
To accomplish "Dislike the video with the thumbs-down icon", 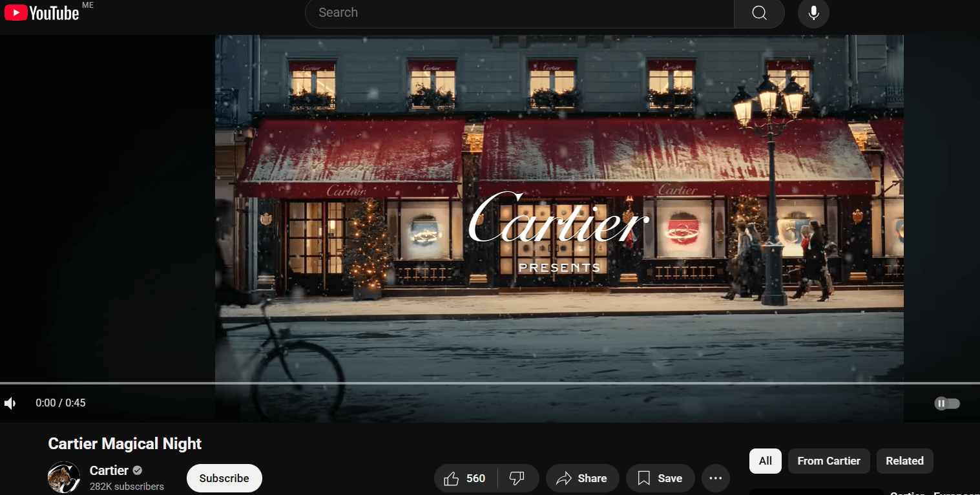I will point(517,478).
